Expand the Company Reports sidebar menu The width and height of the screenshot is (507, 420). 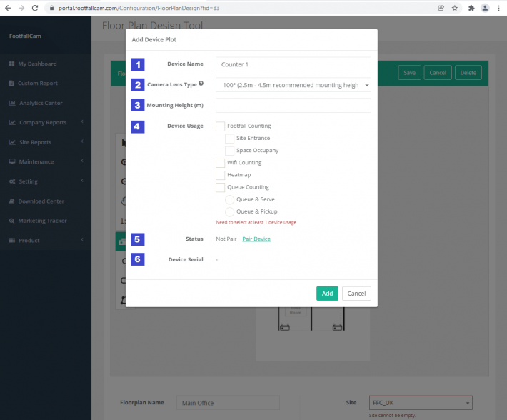46,123
